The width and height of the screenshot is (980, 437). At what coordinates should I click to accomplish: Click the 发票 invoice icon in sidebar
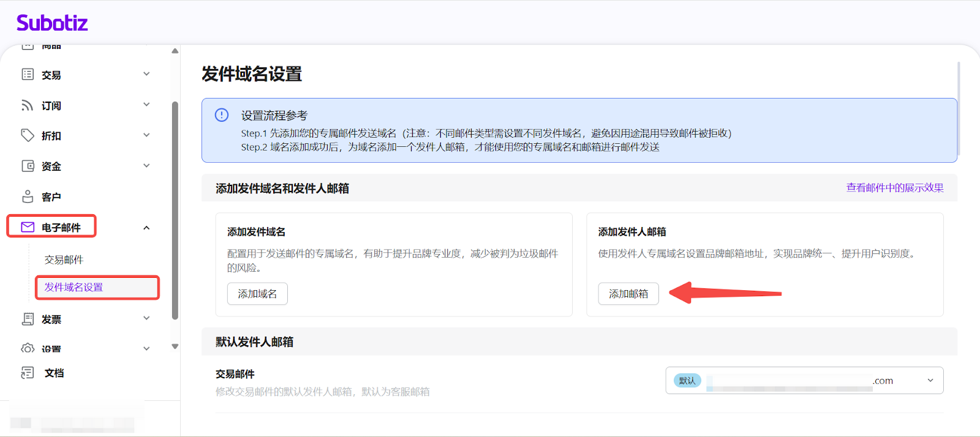coord(28,319)
